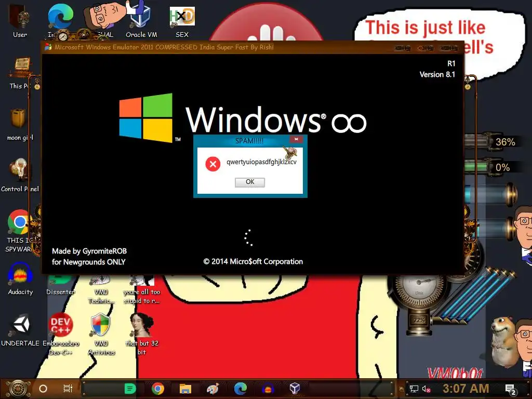Unmute the muted speaker tray icon
532x399 pixels.
click(x=426, y=389)
